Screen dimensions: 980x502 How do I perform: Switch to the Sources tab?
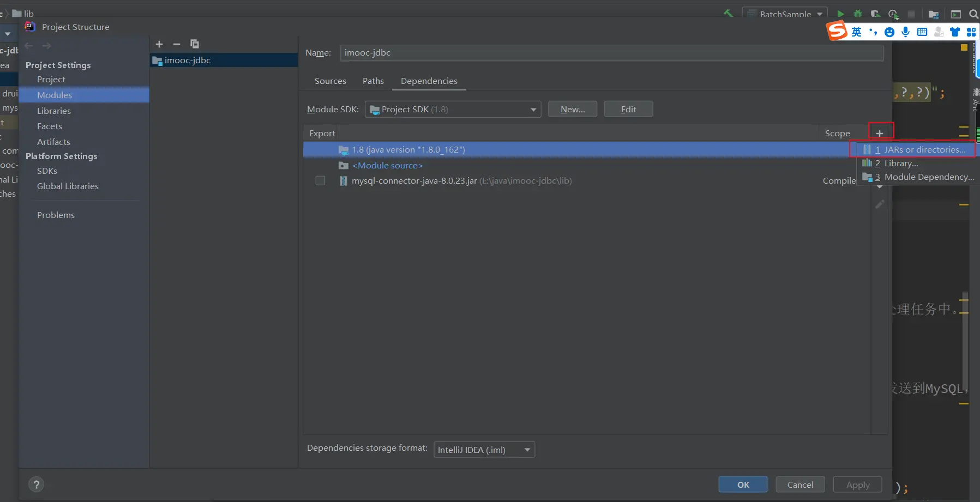tap(330, 81)
